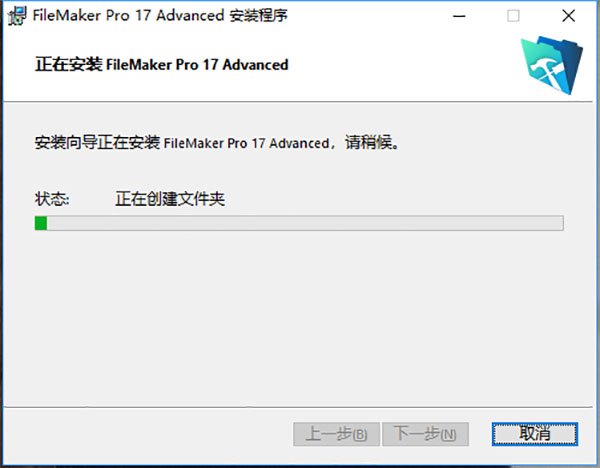Click the green filled part of the progress bar

[x=41, y=223]
